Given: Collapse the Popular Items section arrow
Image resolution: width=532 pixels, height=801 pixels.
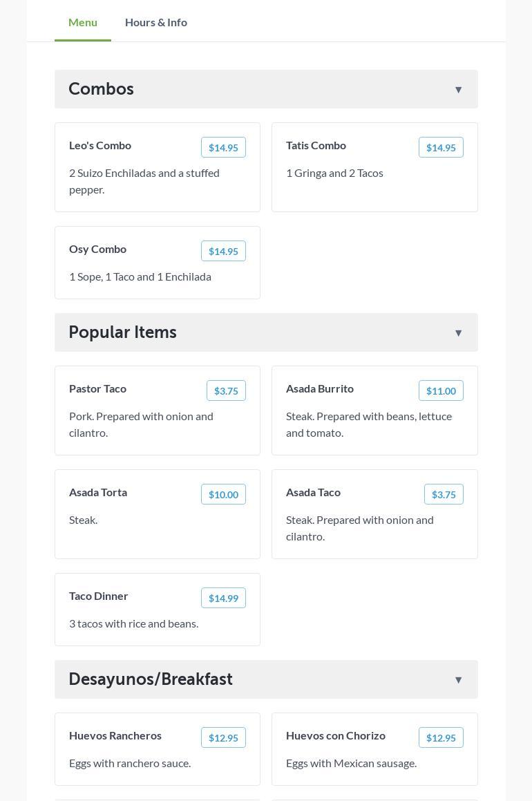Looking at the screenshot, I should pos(458,332).
